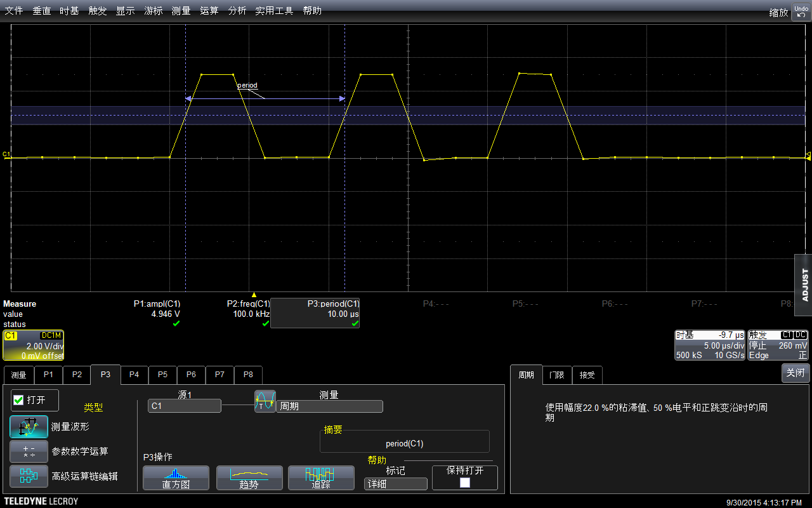Toggle the 保持打开 checkbox
The height and width of the screenshot is (508, 812).
pos(465,483)
